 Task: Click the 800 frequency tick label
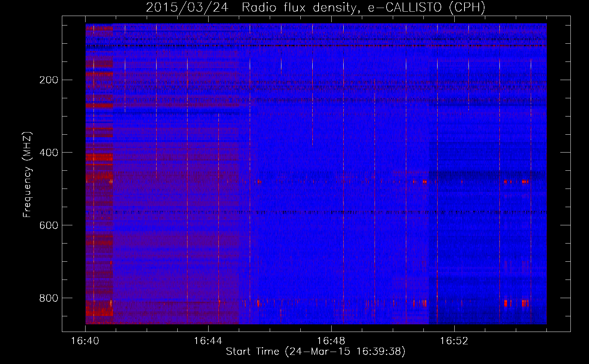point(49,298)
